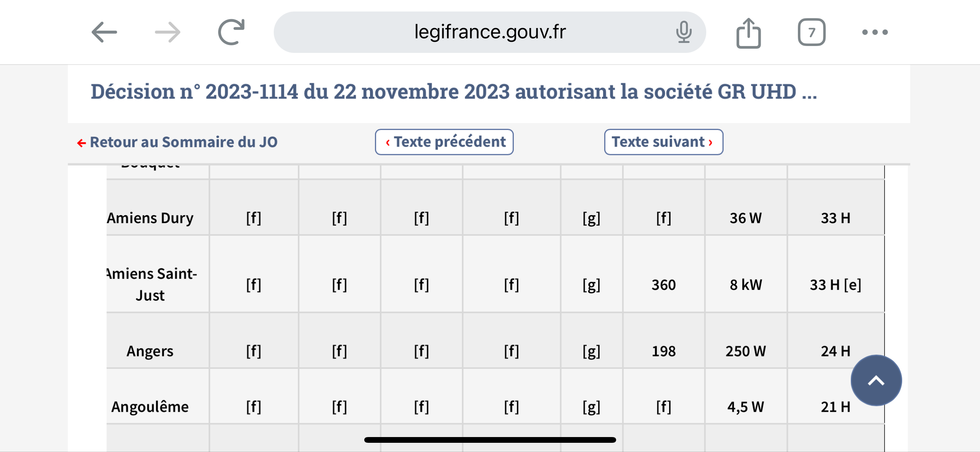Click the Angers row label

150,351
